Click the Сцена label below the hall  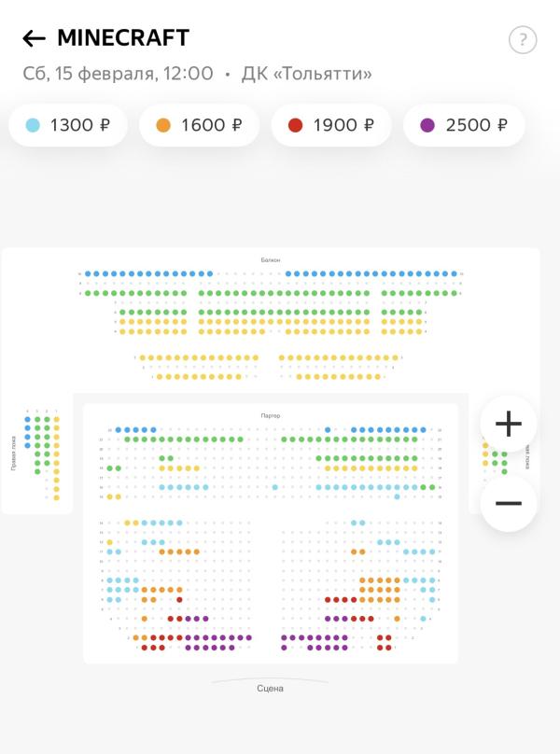point(270,689)
